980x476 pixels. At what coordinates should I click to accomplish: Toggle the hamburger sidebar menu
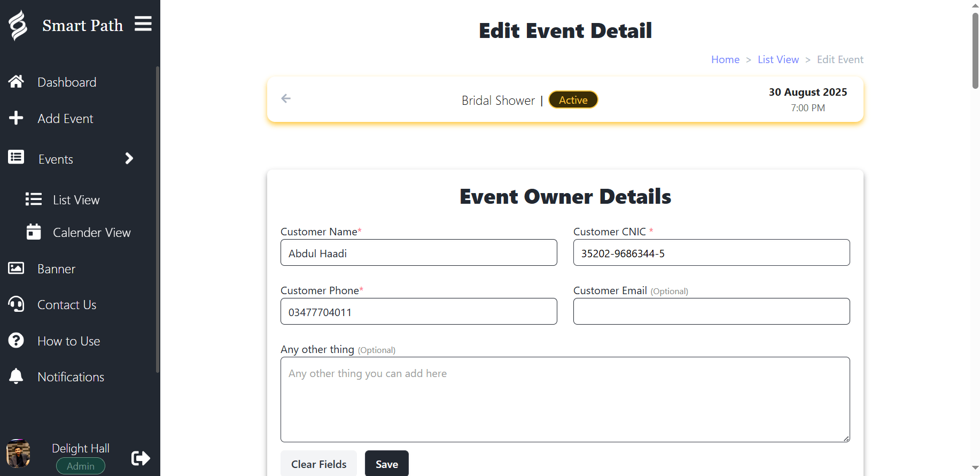click(143, 24)
